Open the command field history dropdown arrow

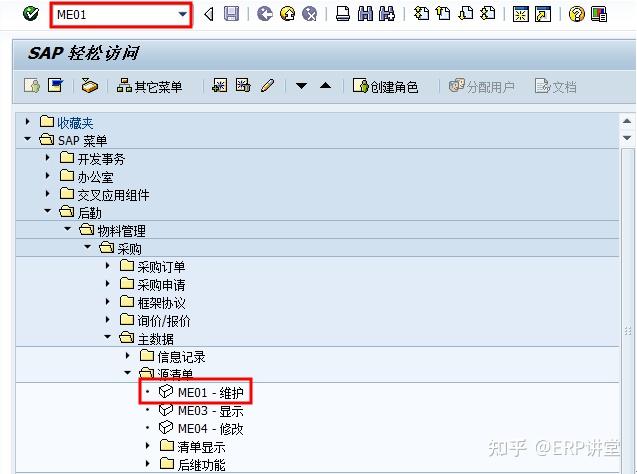tap(183, 15)
